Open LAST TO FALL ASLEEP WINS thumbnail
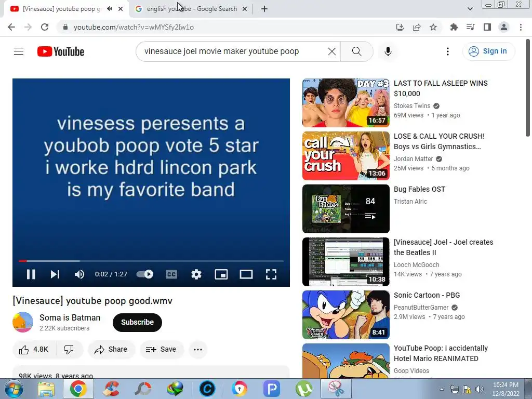Viewport: 532px width, 399px height. tap(345, 103)
